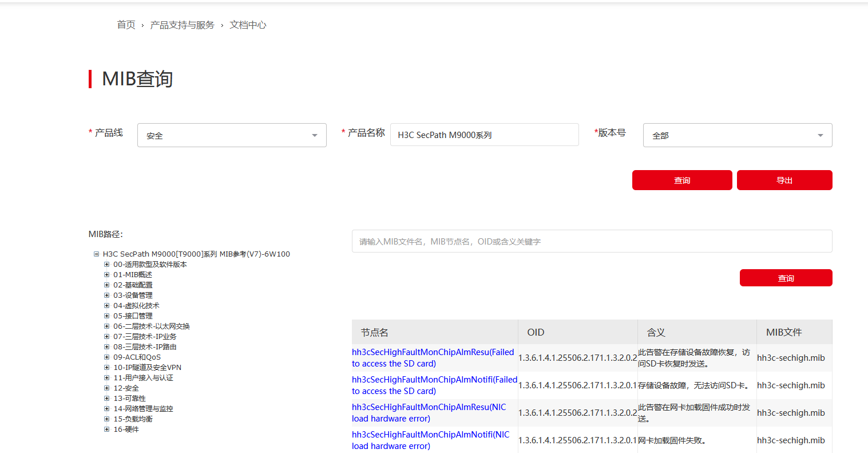Click the OID cell in the AlmResu SD card row

[x=578, y=358]
